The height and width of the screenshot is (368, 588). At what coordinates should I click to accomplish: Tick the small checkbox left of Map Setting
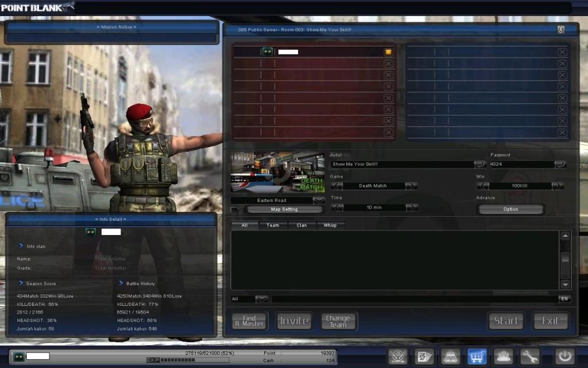click(x=234, y=209)
